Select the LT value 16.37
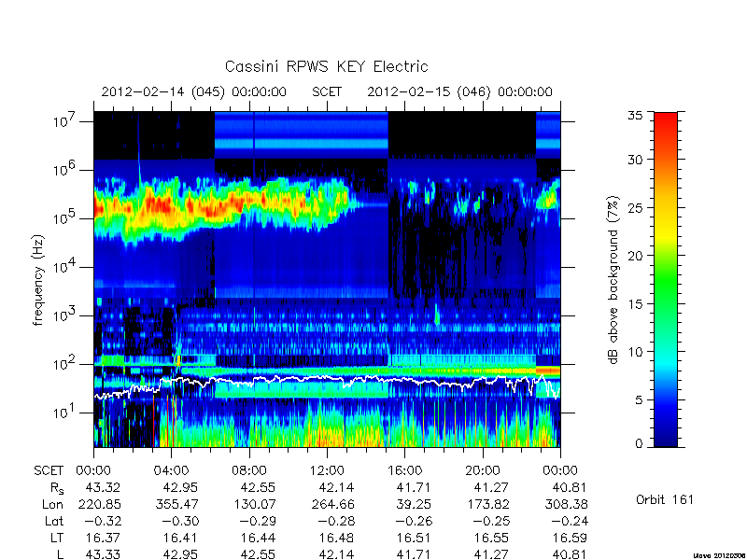The width and height of the screenshot is (747, 560). click(x=104, y=538)
